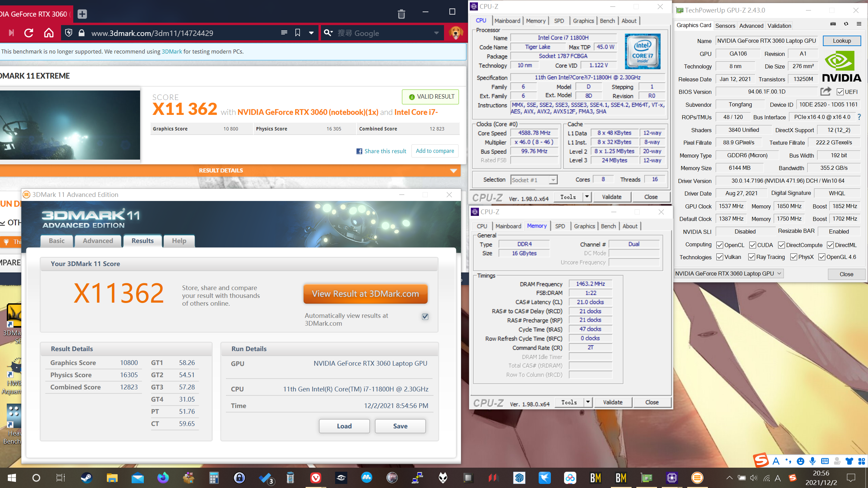Image resolution: width=868 pixels, height=488 pixels.
Task: Go to browser home page
Action: 49,33
